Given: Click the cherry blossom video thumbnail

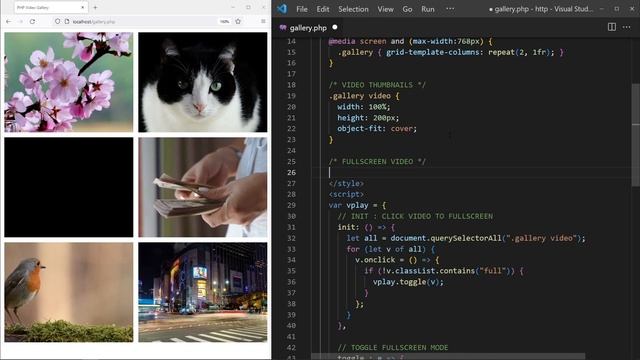Looking at the screenshot, I should coord(69,82).
